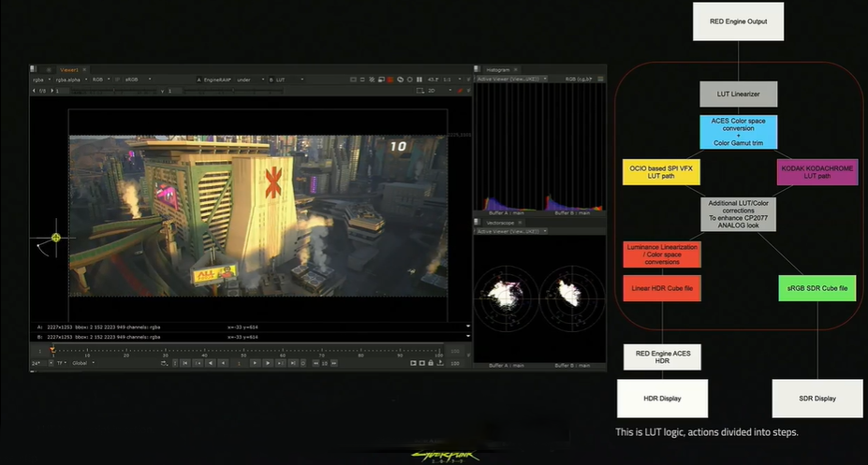The image size is (868, 465).
Task: Expand the buffer B info bar arrow
Action: 468,336
